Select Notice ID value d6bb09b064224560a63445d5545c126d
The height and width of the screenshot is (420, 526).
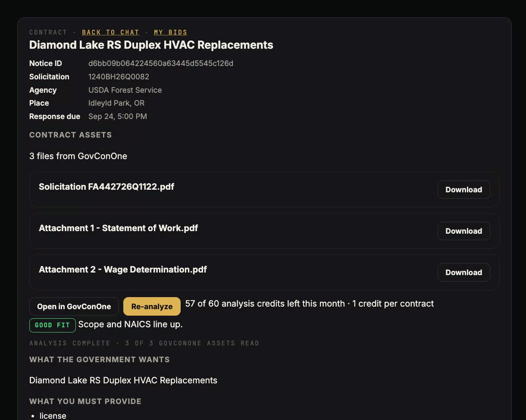coord(161,63)
